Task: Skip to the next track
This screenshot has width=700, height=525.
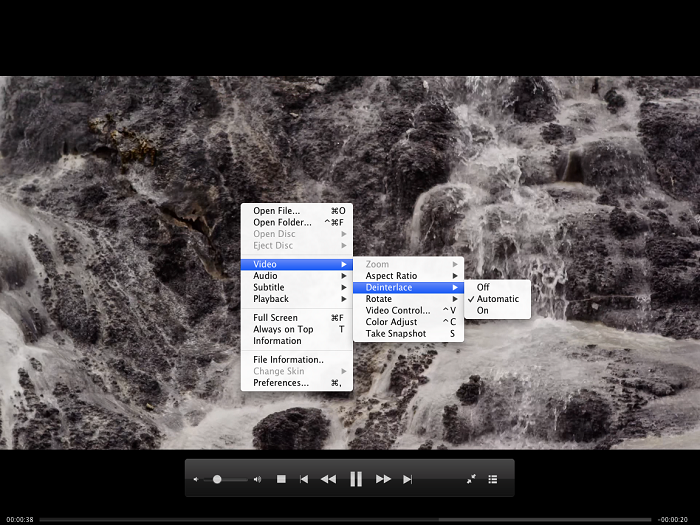Action: (407, 479)
